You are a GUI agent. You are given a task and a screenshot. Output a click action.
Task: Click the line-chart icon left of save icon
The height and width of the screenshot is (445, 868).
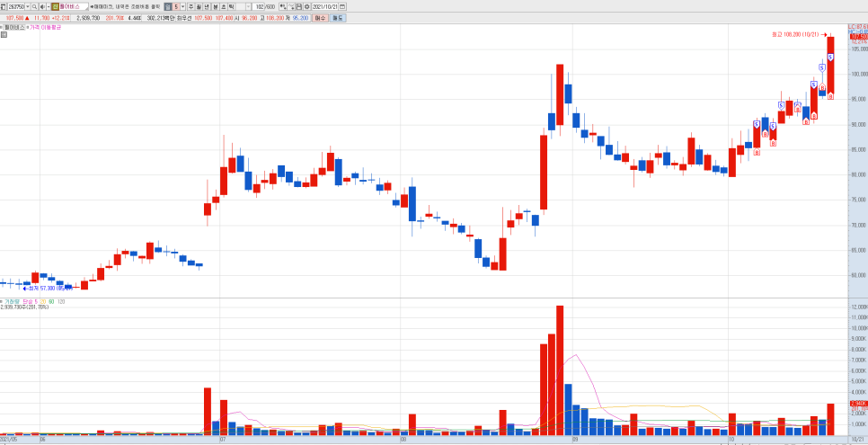tap(291, 6)
